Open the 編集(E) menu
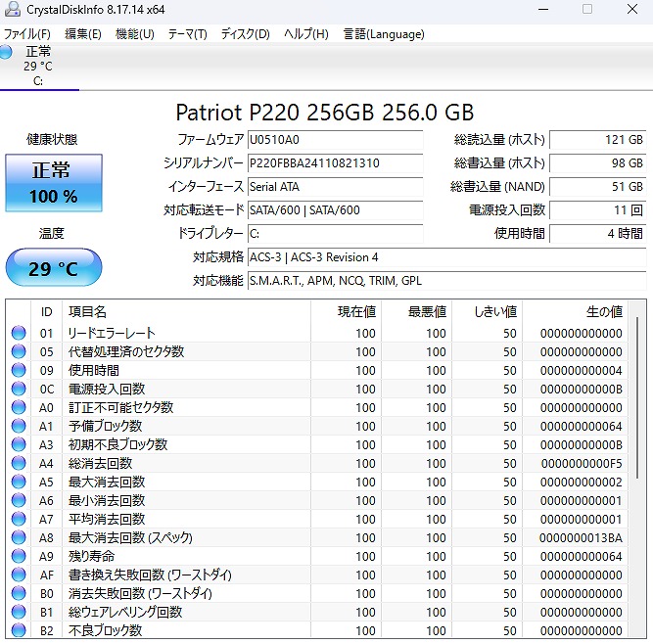The height and width of the screenshot is (644, 653). pos(83,33)
